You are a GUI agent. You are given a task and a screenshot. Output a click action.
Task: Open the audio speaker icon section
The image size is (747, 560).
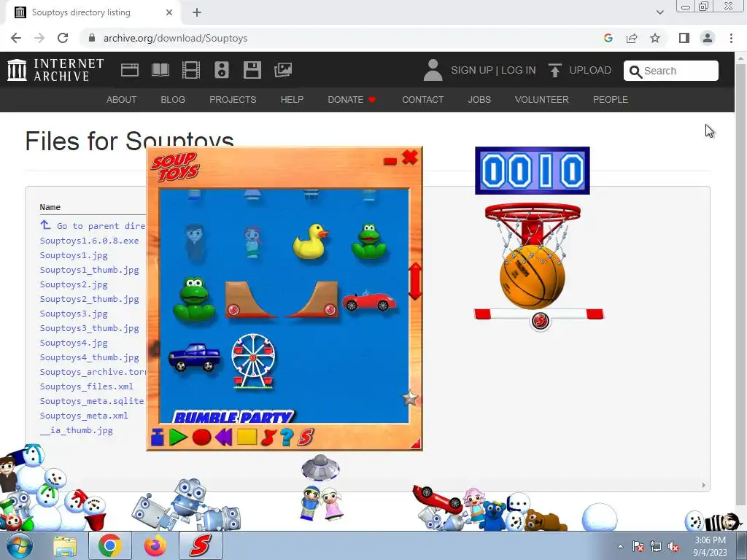point(222,70)
